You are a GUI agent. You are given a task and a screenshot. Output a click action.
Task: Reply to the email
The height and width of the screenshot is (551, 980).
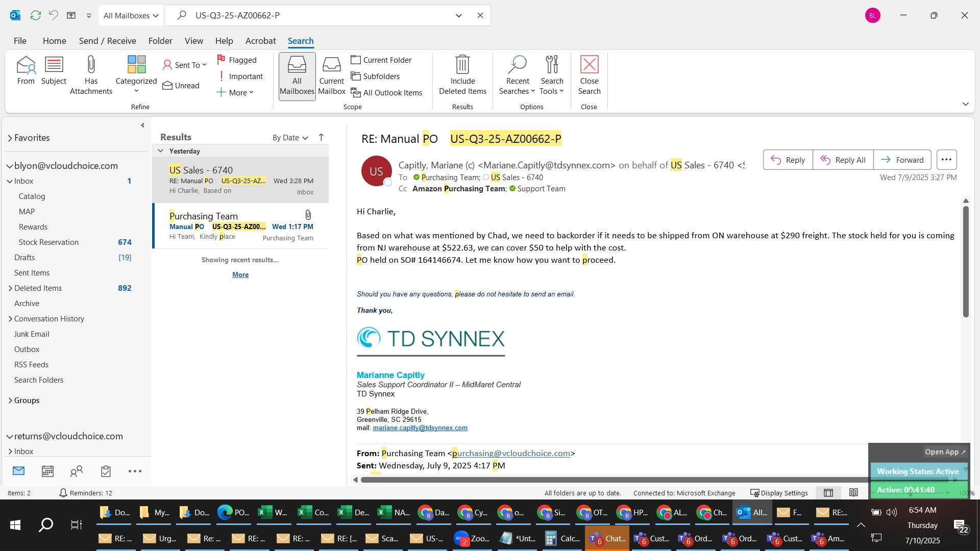[x=788, y=160]
